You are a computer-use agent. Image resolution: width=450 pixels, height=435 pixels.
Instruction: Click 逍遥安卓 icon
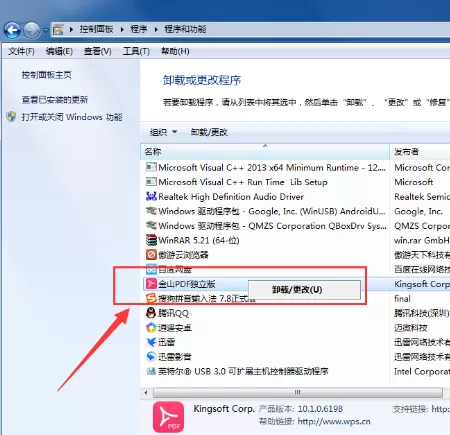coord(151,327)
